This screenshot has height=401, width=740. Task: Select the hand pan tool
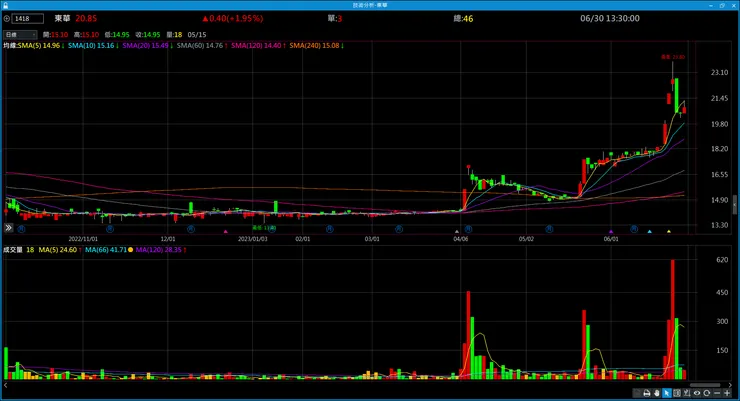coord(656,393)
